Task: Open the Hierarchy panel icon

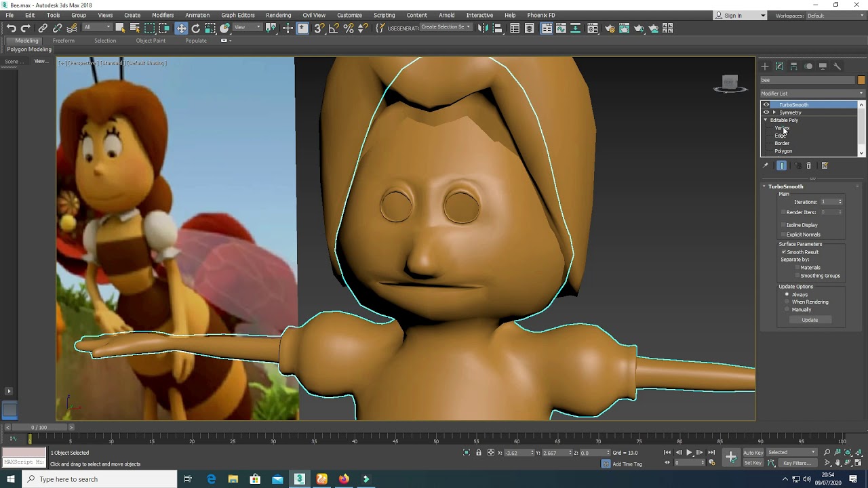Action: point(794,66)
